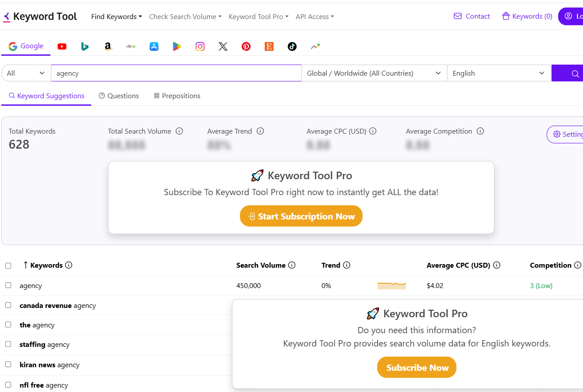Click the '450,000' search volume value
Image resolution: width=583 pixels, height=392 pixels.
click(x=248, y=286)
